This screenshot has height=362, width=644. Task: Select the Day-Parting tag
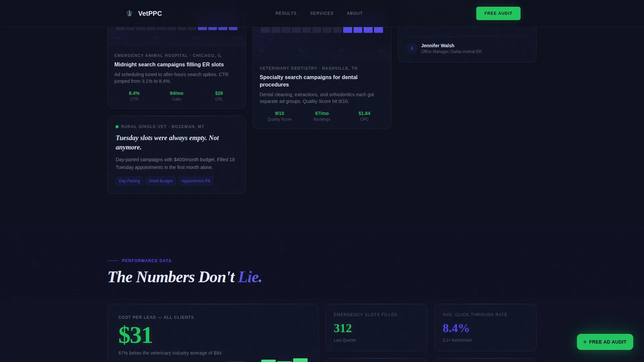point(129,181)
